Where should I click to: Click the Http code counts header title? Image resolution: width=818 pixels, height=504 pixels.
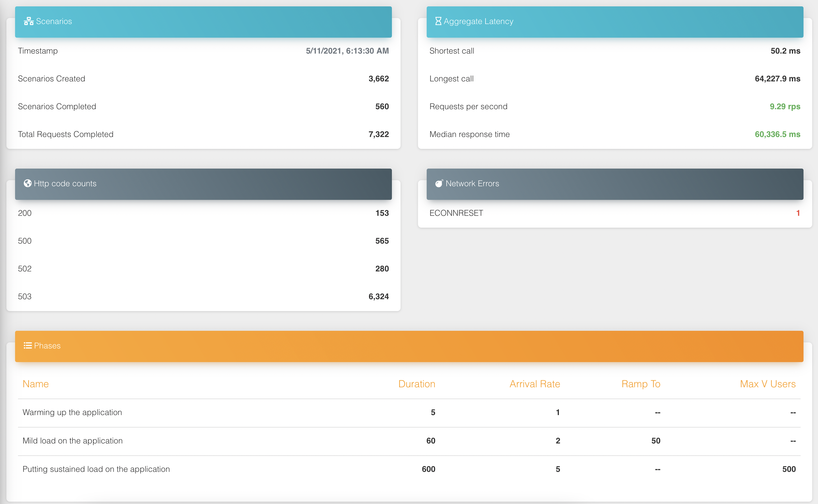65,183
